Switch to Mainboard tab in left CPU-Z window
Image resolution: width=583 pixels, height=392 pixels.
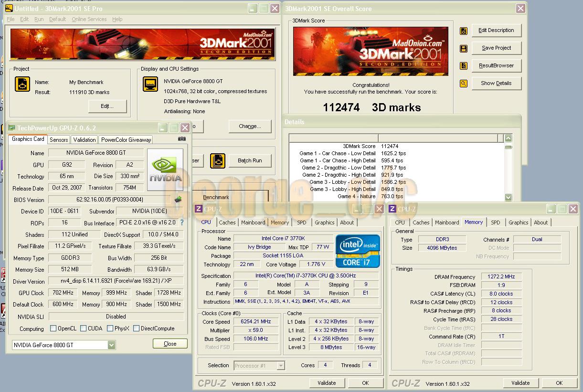point(253,222)
